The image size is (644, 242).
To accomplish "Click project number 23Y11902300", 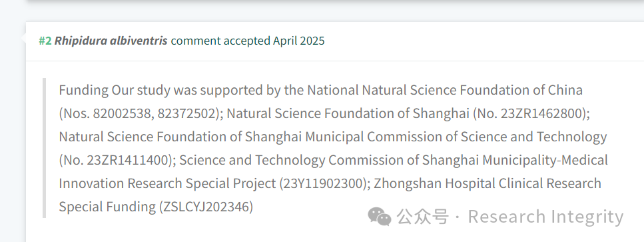I will 322,183.
